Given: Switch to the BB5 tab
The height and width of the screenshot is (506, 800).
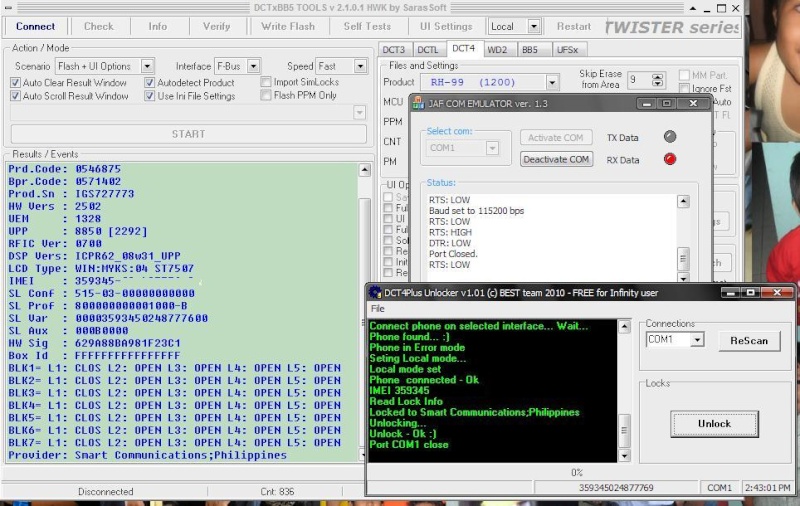Looking at the screenshot, I should [530, 49].
